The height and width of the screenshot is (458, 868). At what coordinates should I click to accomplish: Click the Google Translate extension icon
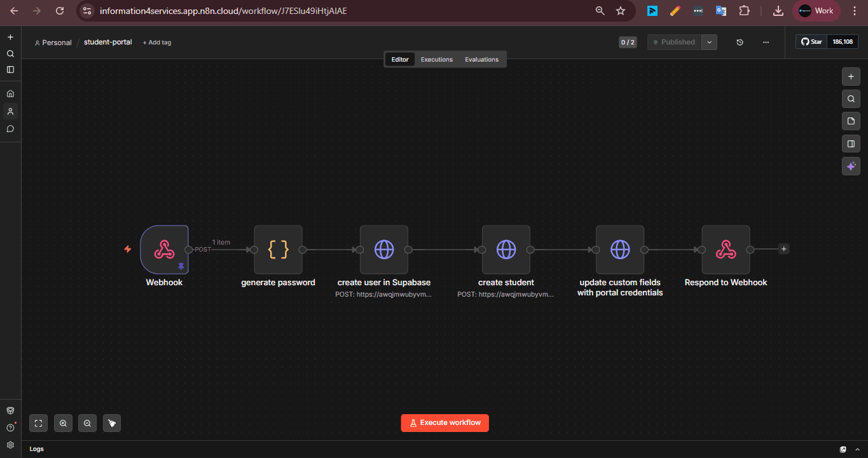tap(720, 11)
